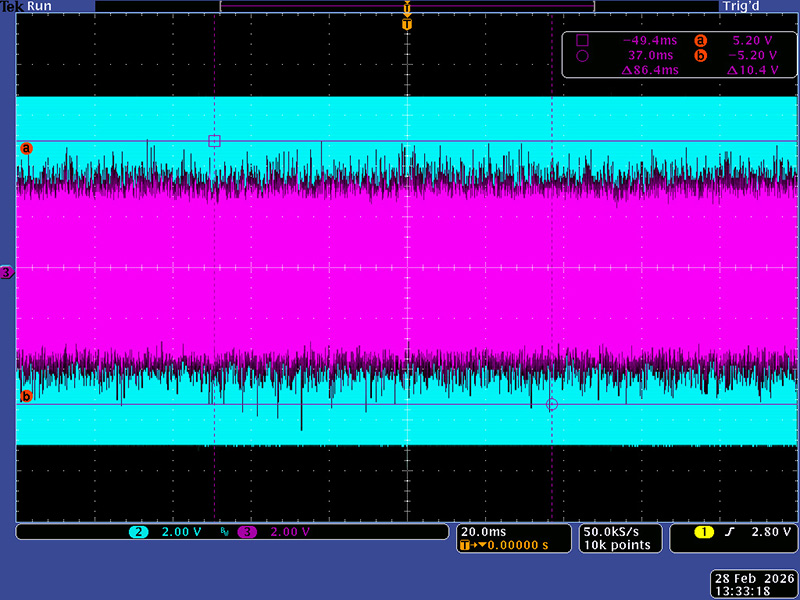Click horizontal cursor 'b' handle on left edge

point(26,396)
